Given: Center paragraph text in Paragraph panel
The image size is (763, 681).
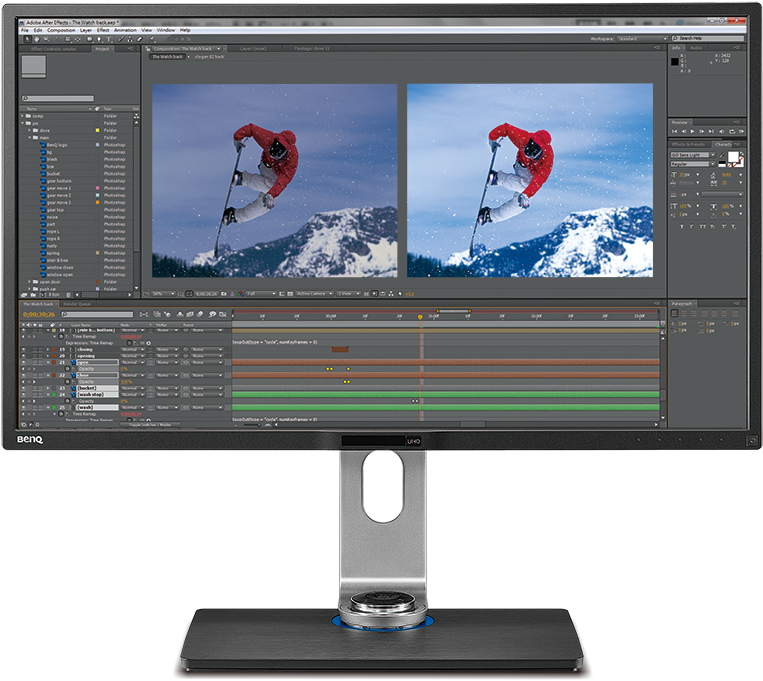Looking at the screenshot, I should pos(684,313).
